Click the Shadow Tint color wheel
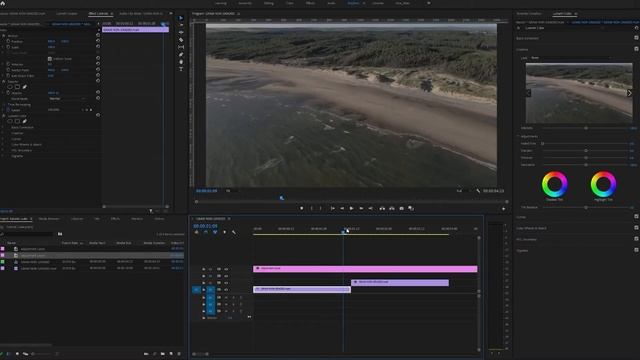The image size is (640, 360). [x=554, y=184]
